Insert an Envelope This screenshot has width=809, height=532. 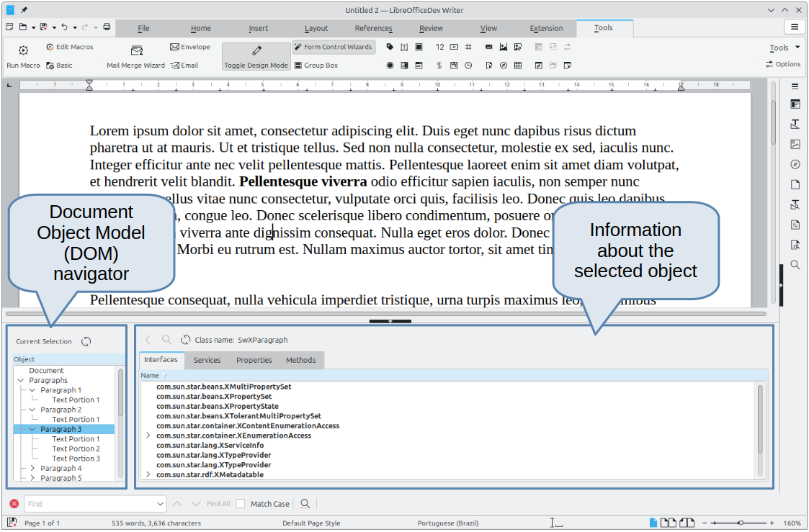190,46
